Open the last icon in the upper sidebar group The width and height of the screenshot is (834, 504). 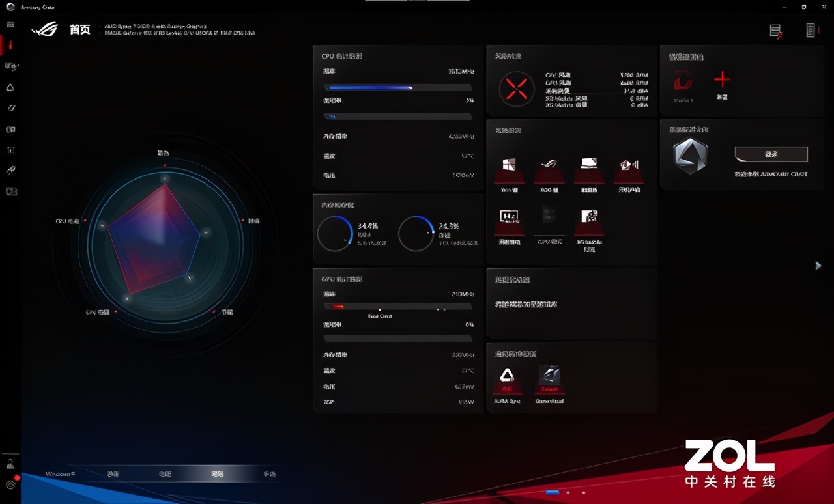[11, 191]
